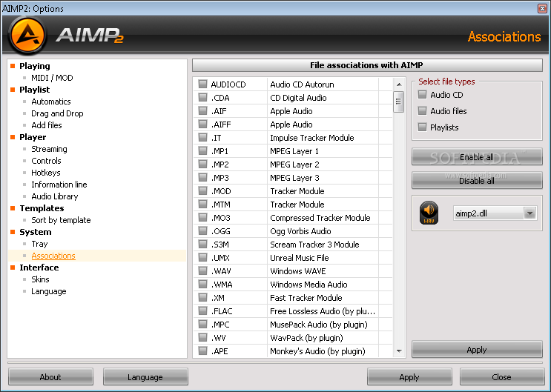Tick the .WMA association checkbox

[202, 284]
